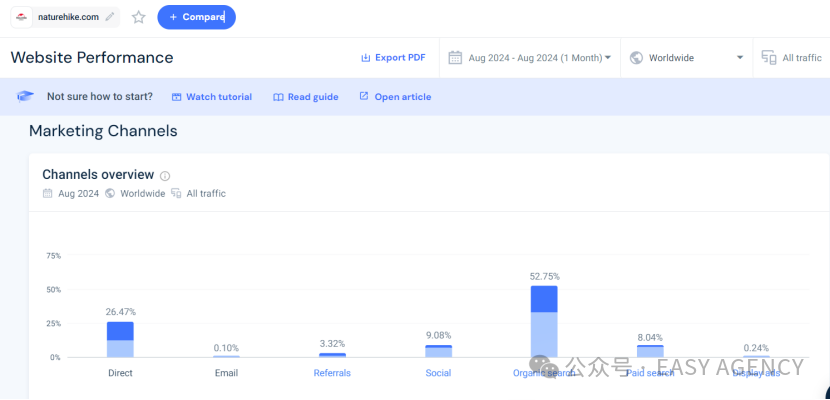The height and width of the screenshot is (400, 830).
Task: Click the Organic search channel label
Action: [x=544, y=373]
